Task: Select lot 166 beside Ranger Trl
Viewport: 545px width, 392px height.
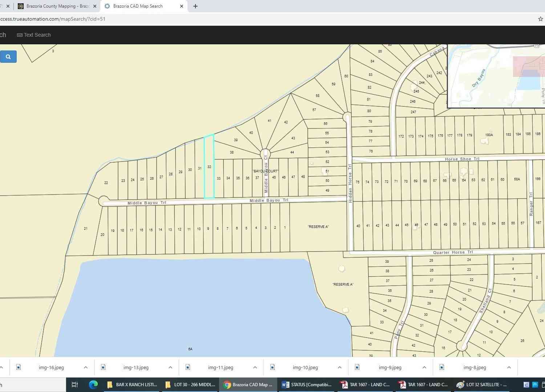Action: [x=538, y=179]
